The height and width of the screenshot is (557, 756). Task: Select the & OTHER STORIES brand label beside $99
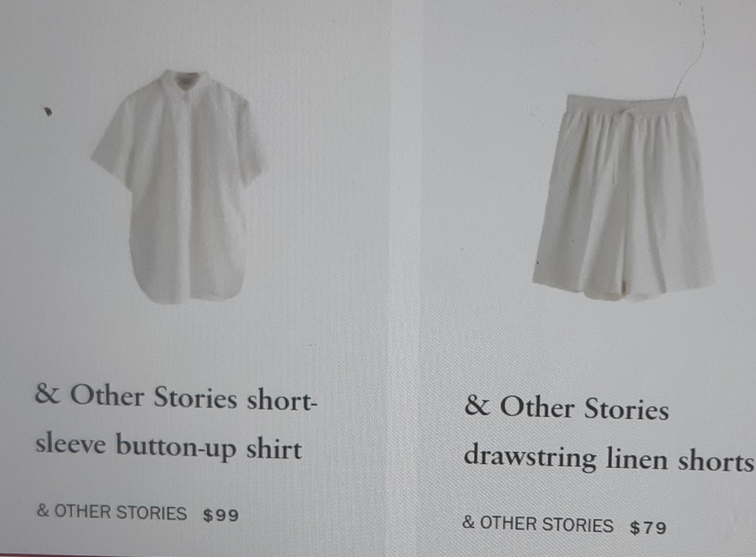click(x=112, y=512)
